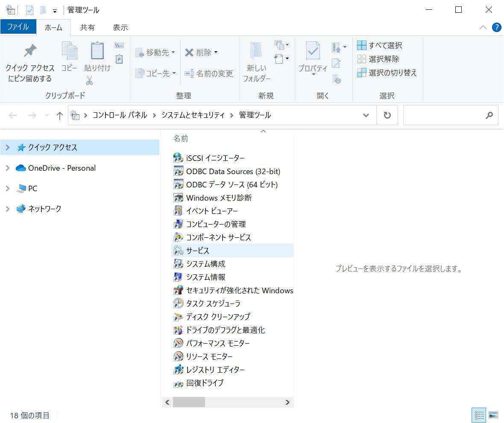This screenshot has width=504, height=423.
Task: Click the Edit icon in Open group
Action: click(x=336, y=63)
